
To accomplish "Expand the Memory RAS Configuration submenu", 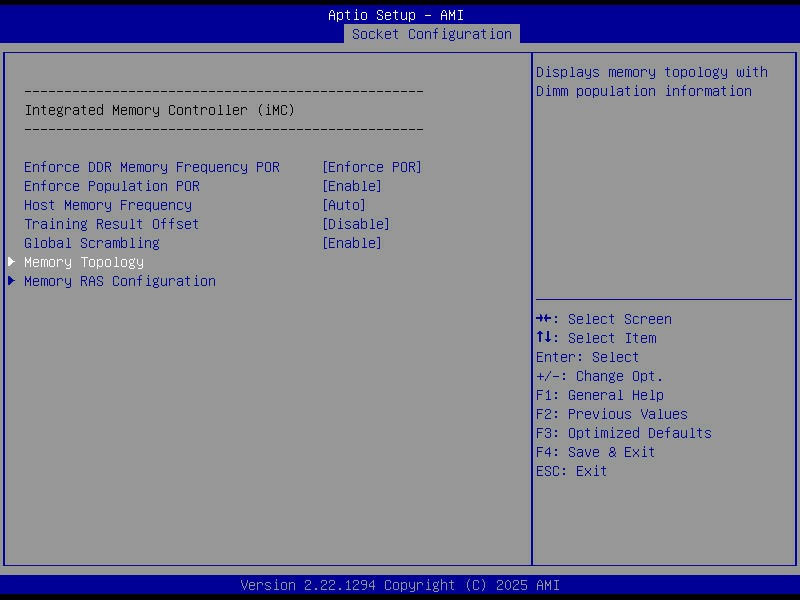I will coord(120,281).
